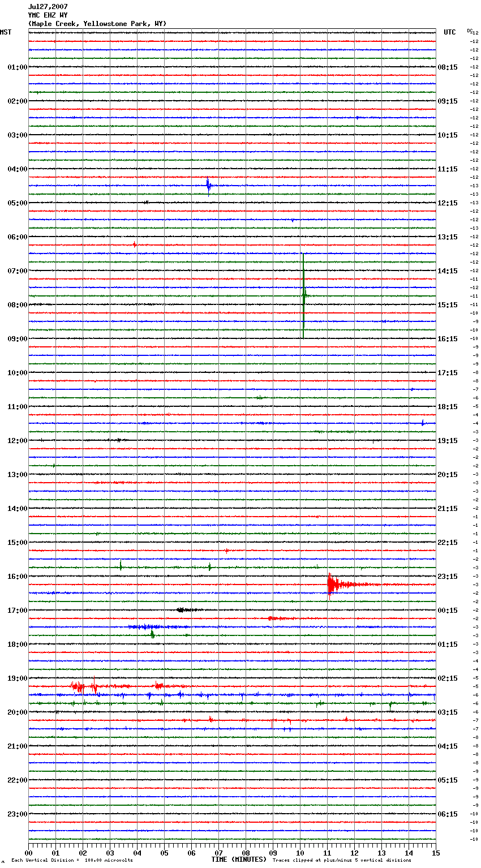Click the 08:15 UTC row label
This screenshot has height=868, width=481.
click(x=448, y=67)
